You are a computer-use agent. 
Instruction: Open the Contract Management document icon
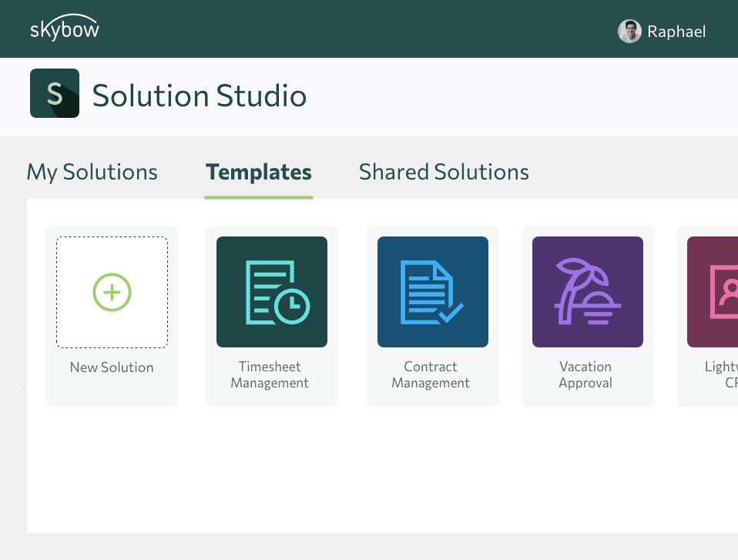[x=432, y=291]
